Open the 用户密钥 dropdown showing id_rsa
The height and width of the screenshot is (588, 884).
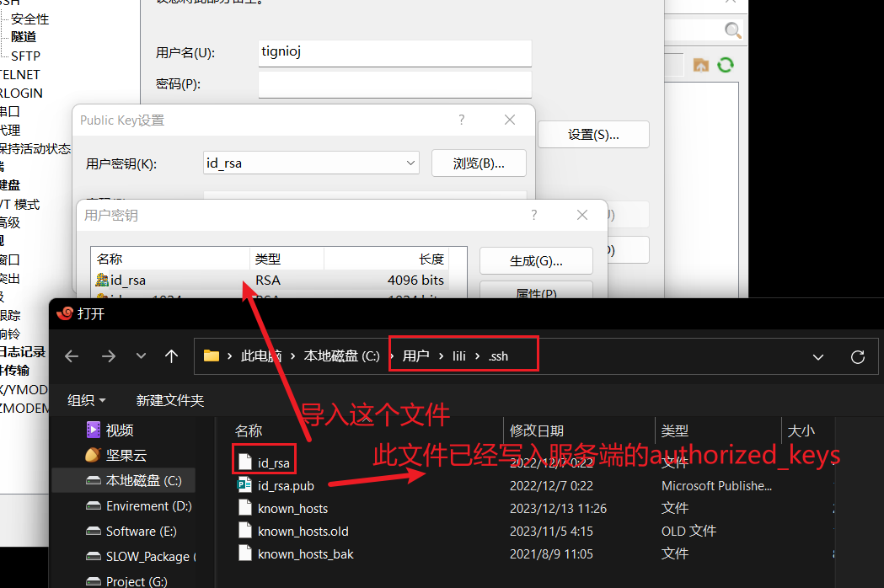pyautogui.click(x=311, y=163)
